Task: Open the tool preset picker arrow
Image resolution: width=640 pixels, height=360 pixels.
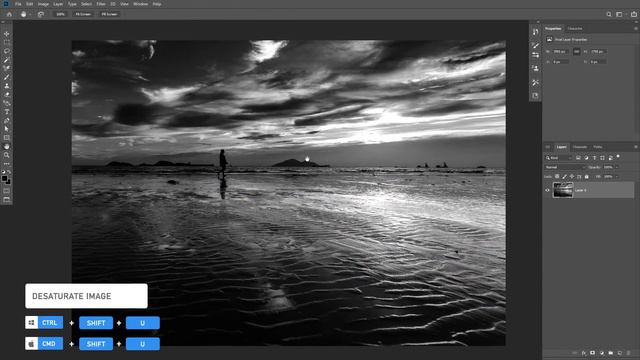Action: coord(30,14)
